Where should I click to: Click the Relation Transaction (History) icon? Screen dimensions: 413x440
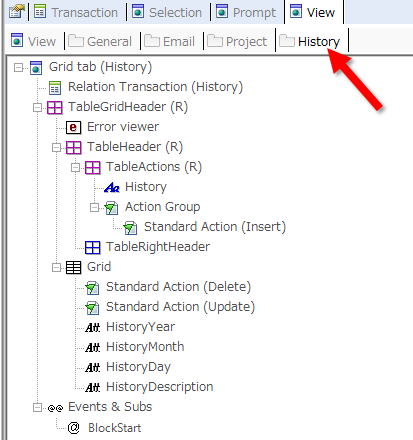click(55, 87)
